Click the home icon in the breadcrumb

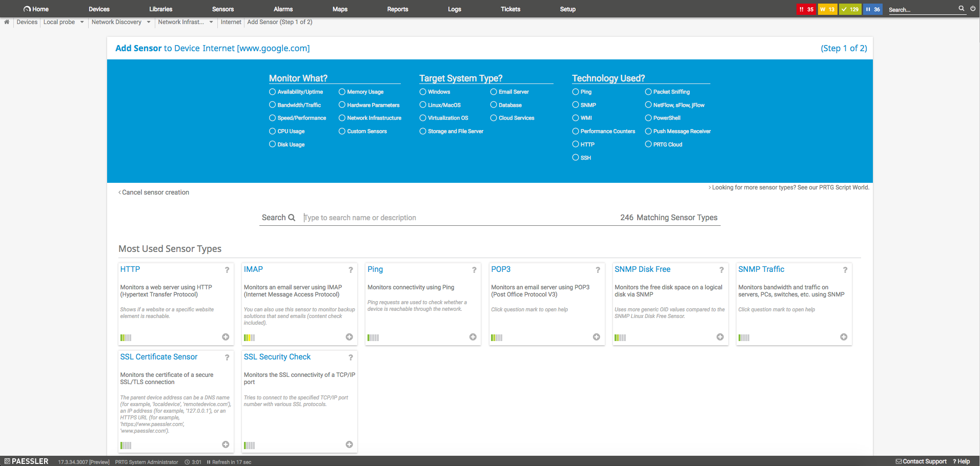pos(7,22)
